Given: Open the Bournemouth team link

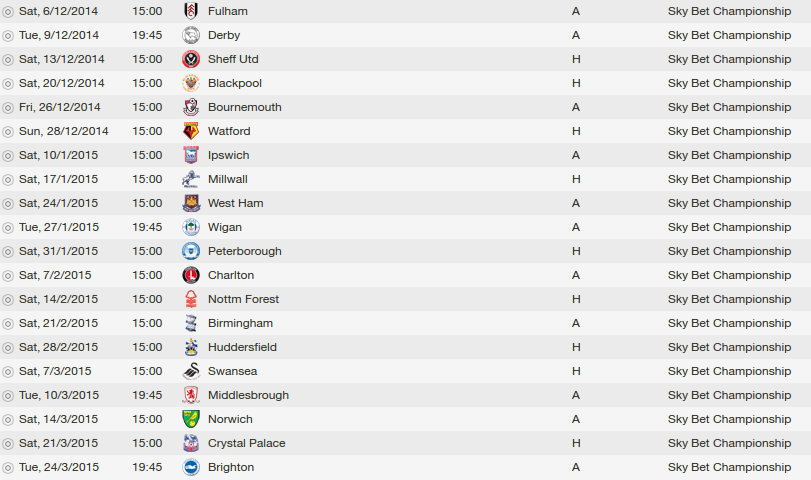Looking at the screenshot, I should pyautogui.click(x=244, y=107).
